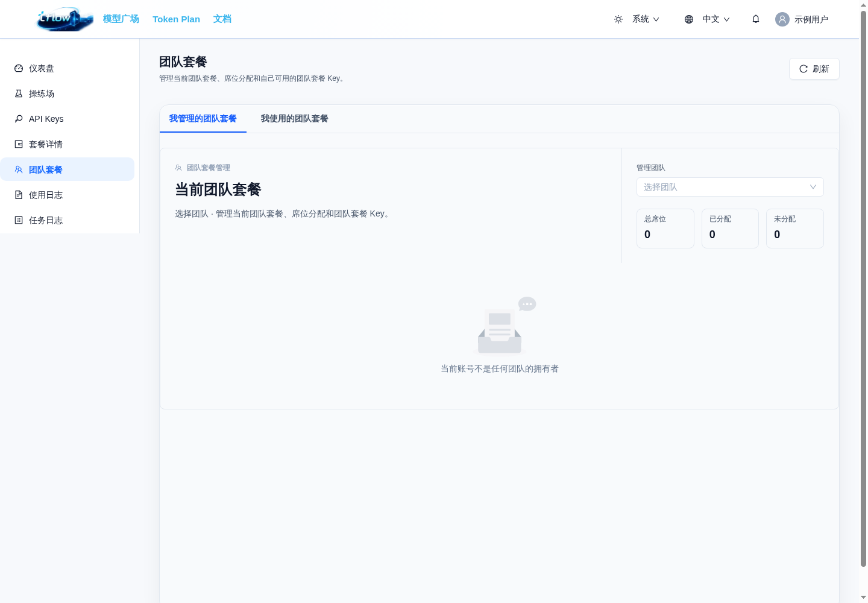This screenshot has width=868, height=603.
Task: Select 团队套餐 in the sidebar
Action: 68,169
